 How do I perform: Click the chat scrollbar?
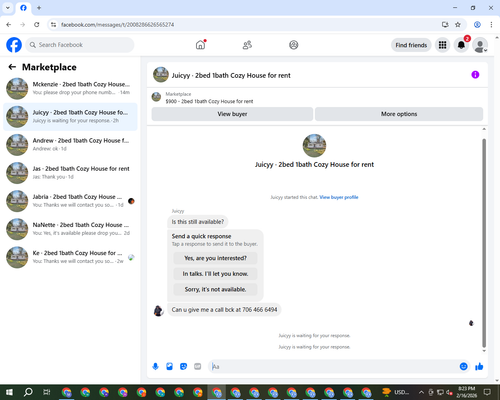(484, 243)
